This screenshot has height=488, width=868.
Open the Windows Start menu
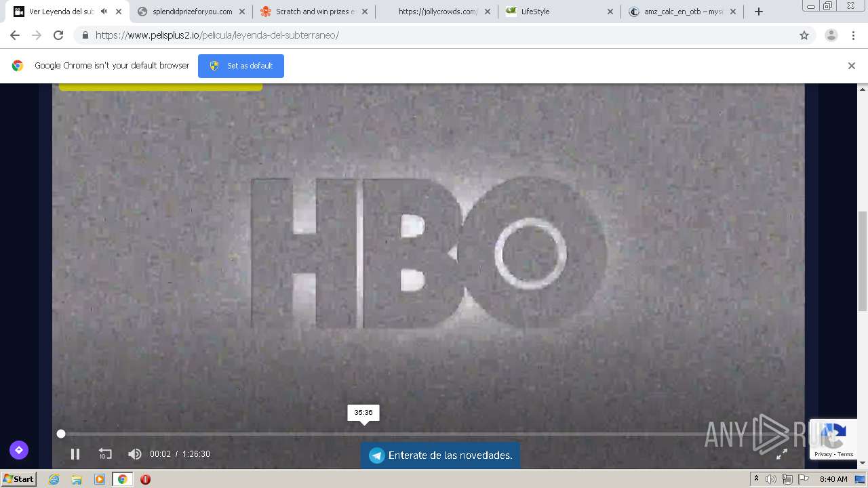(x=19, y=479)
